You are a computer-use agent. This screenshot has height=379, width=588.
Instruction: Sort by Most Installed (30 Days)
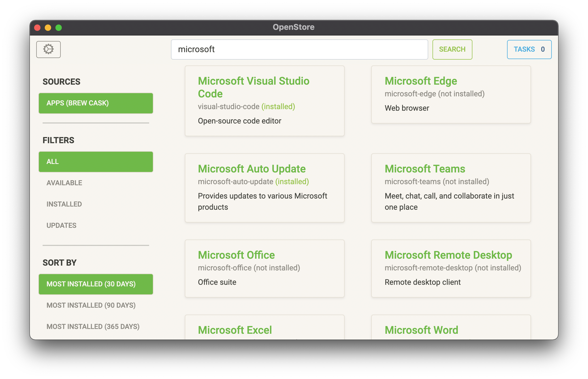pyautogui.click(x=96, y=284)
